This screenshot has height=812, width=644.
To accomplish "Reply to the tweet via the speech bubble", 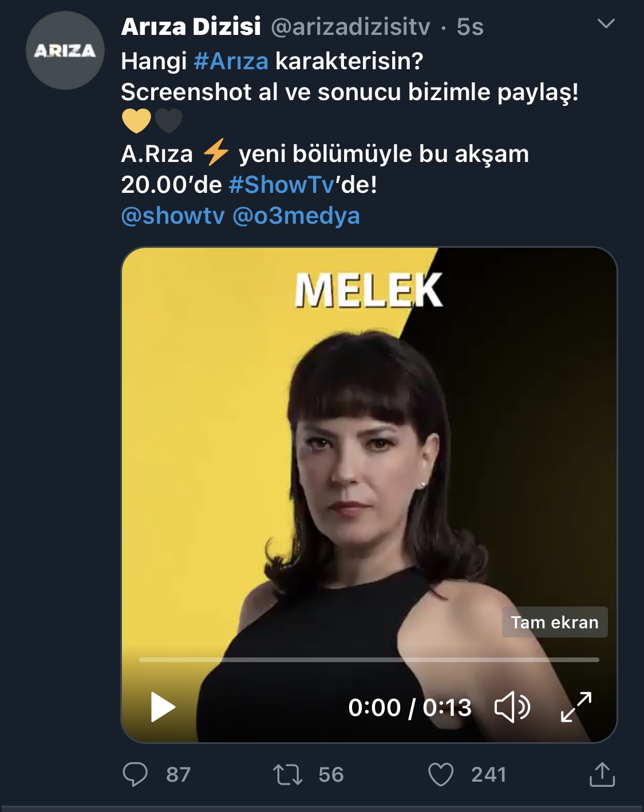I will (x=135, y=774).
